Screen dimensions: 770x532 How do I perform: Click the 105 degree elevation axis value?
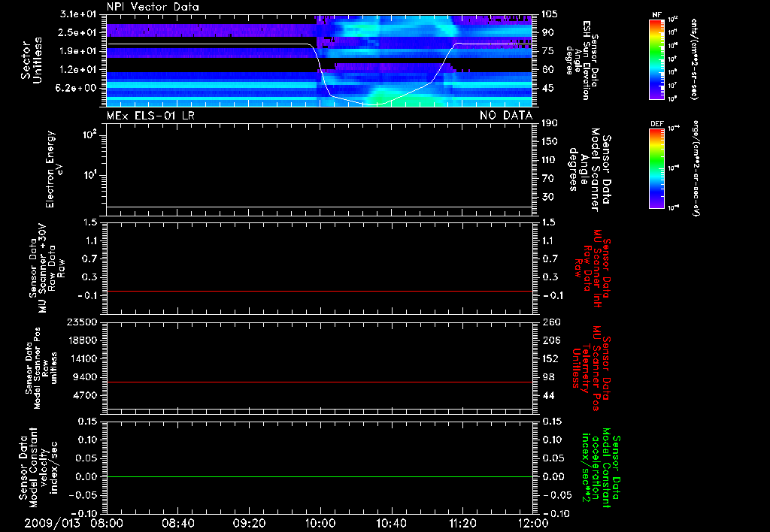pyautogui.click(x=550, y=14)
